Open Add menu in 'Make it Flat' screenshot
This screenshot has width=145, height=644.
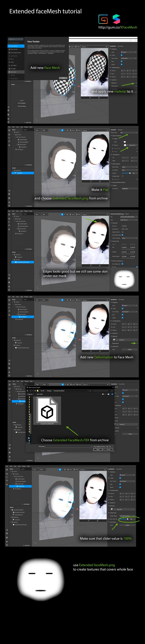pos(22,127)
